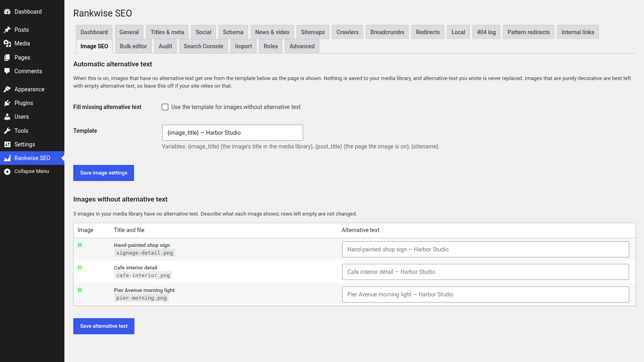The image size is (644, 362).
Task: Focus alt text field for Pier Avenue morning light
Action: click(x=485, y=294)
